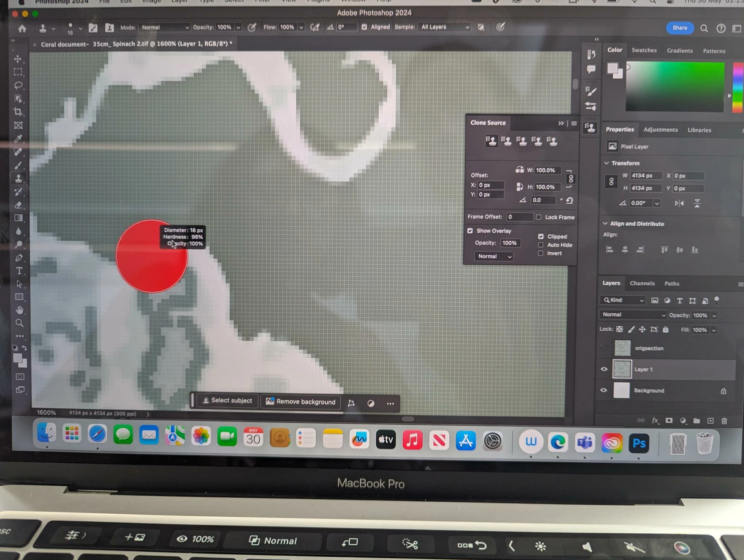Collapse the Transform section
The width and height of the screenshot is (744, 560).
[x=607, y=163]
